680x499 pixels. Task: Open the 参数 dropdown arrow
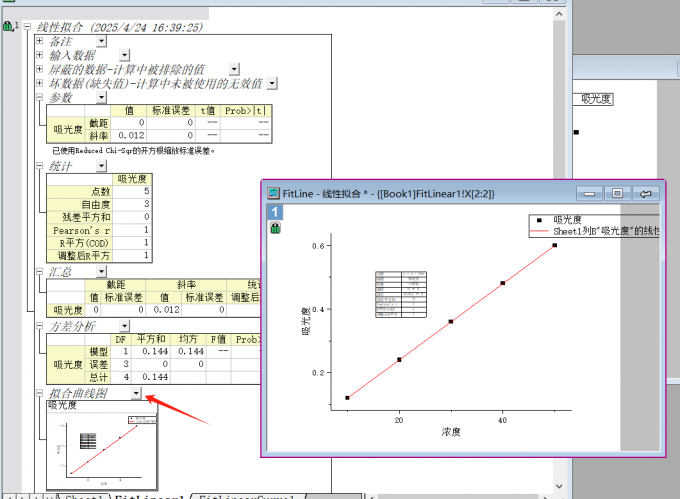101,97
